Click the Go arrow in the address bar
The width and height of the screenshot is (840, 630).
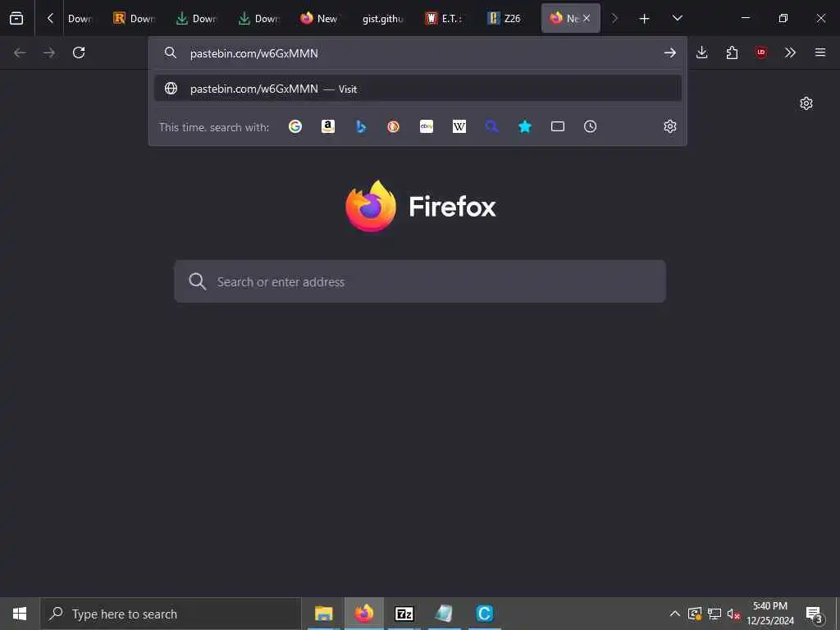(x=669, y=52)
